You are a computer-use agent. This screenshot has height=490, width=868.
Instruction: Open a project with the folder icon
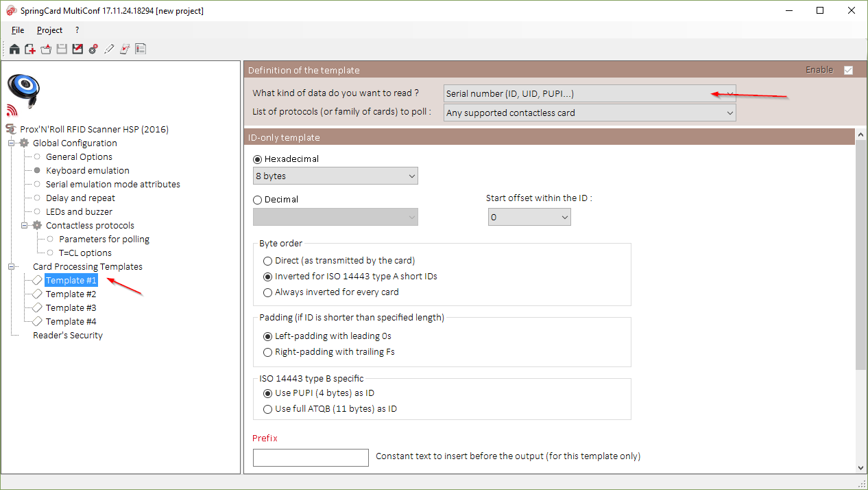[x=46, y=49]
